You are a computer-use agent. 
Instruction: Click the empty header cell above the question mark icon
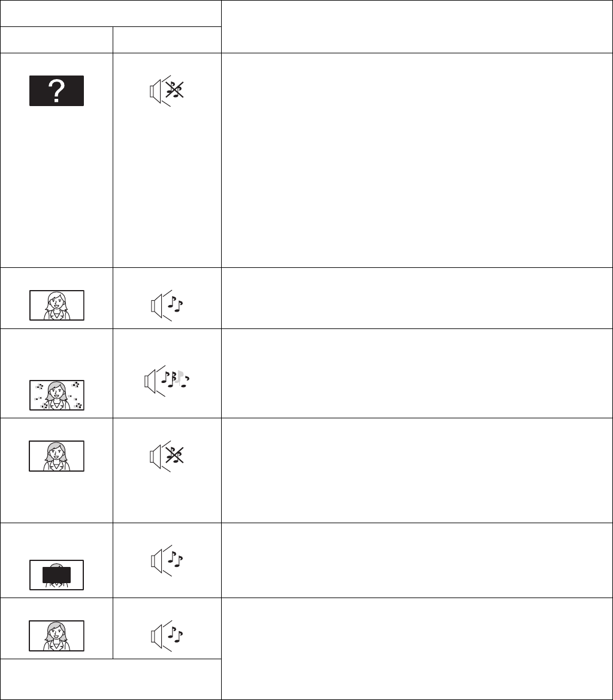[56, 40]
